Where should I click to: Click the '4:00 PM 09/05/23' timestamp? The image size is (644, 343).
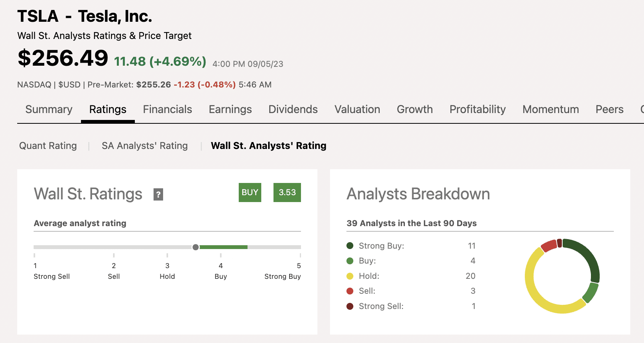click(x=248, y=64)
